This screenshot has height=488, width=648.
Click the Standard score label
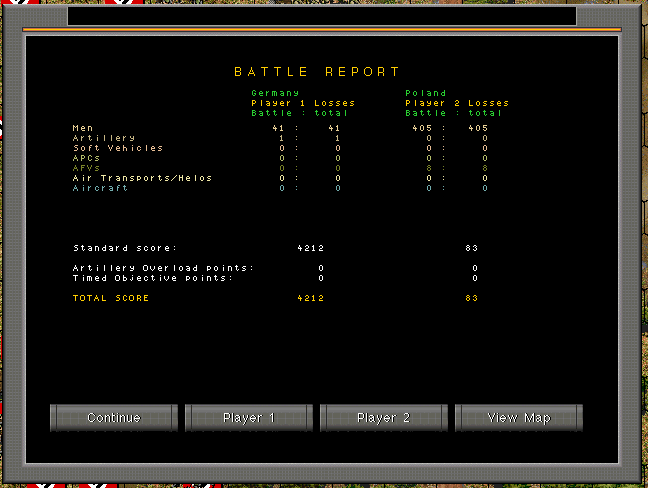pos(125,247)
